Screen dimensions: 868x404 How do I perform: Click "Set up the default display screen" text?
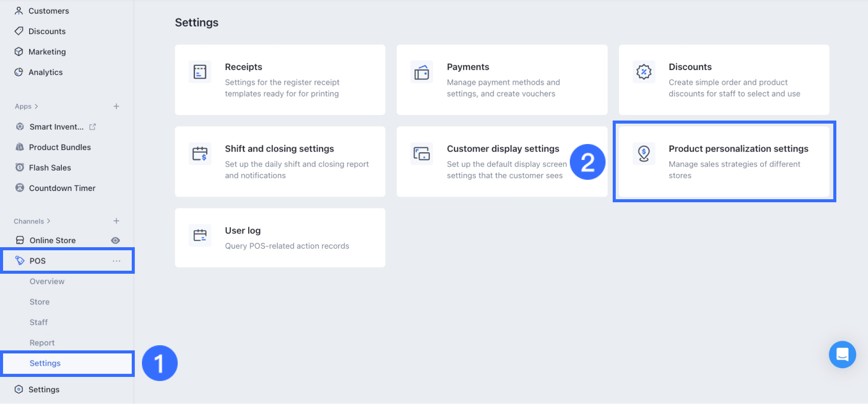507,170
